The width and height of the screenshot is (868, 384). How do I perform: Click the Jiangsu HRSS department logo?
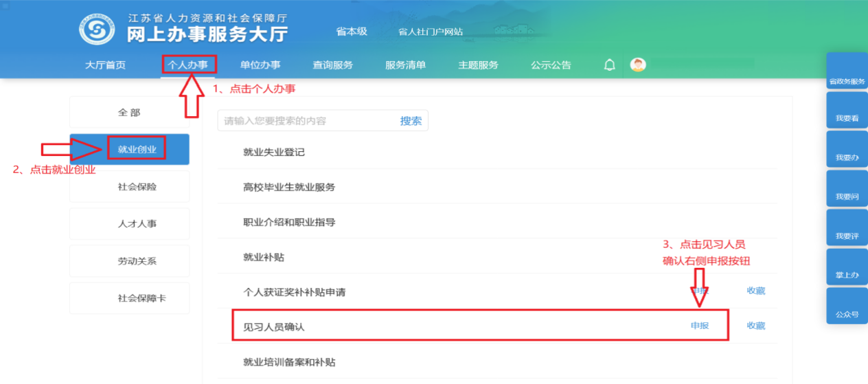(97, 28)
